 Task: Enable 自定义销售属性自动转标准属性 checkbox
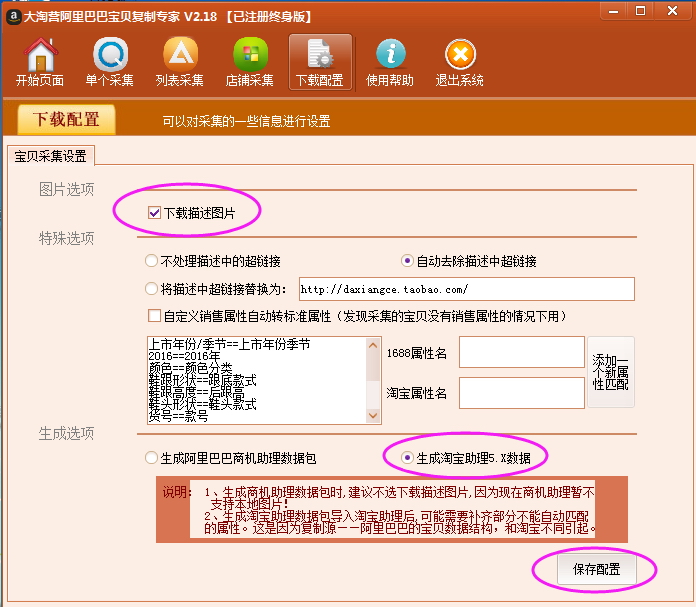click(x=154, y=316)
